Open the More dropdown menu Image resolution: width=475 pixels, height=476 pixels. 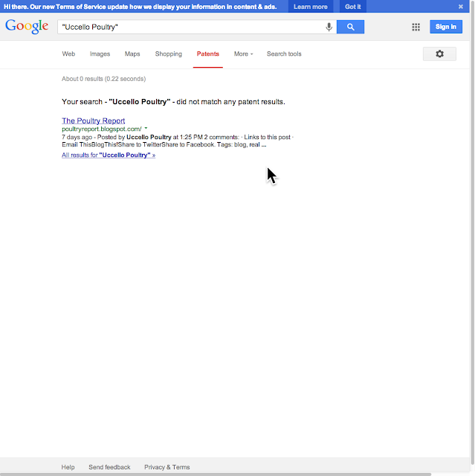(243, 54)
